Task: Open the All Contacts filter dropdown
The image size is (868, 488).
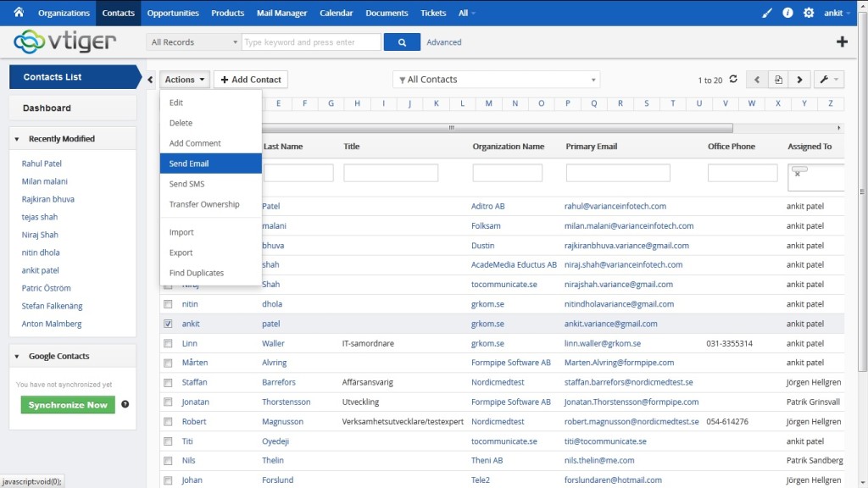Action: pos(497,80)
